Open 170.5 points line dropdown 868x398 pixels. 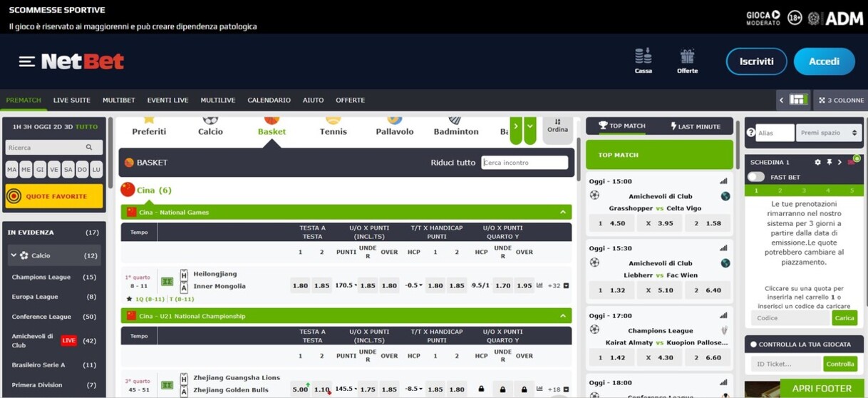(x=346, y=285)
